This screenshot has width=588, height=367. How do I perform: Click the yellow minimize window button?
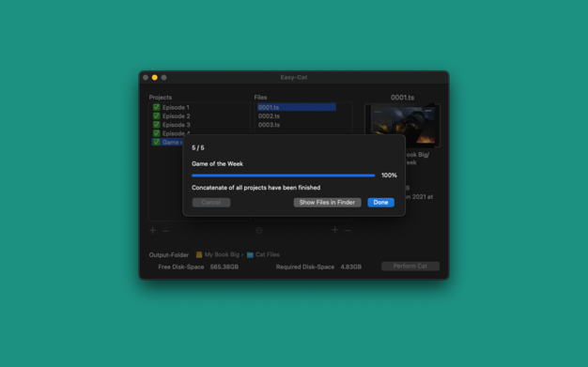[x=154, y=77]
